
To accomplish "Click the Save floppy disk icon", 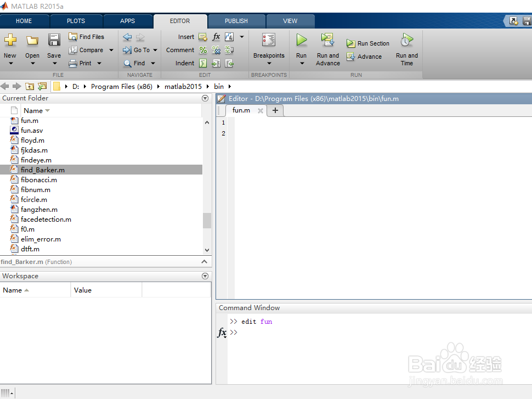I will (x=54, y=40).
